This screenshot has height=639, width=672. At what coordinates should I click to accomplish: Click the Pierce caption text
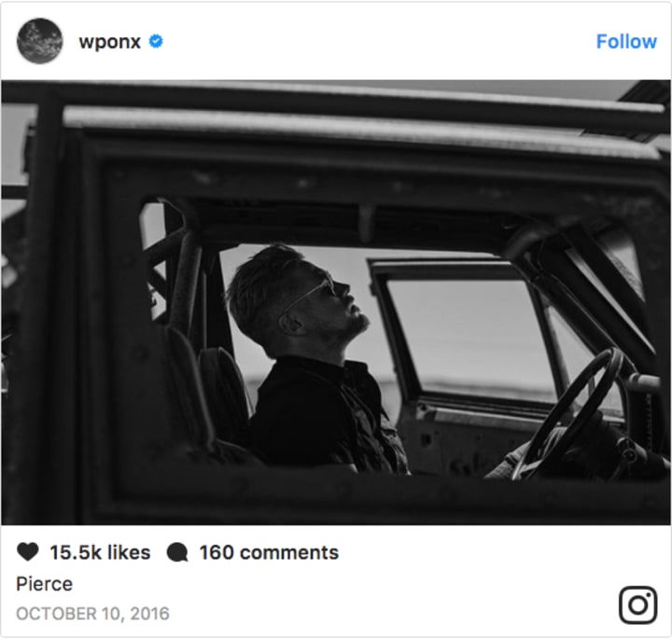44,584
